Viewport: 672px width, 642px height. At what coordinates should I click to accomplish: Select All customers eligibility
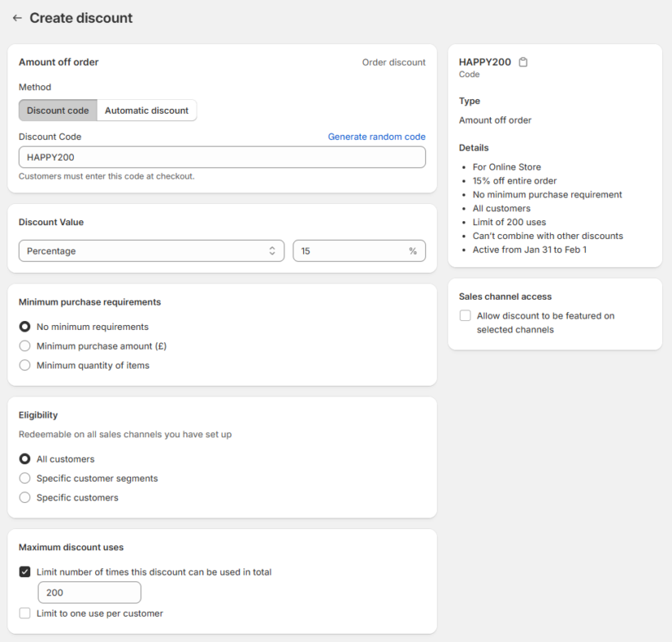click(x=25, y=459)
